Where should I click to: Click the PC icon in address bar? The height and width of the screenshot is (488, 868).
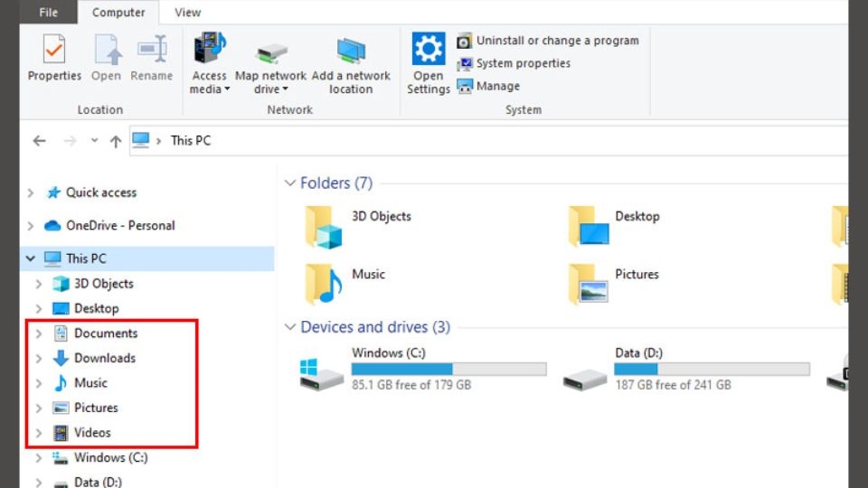click(x=141, y=139)
